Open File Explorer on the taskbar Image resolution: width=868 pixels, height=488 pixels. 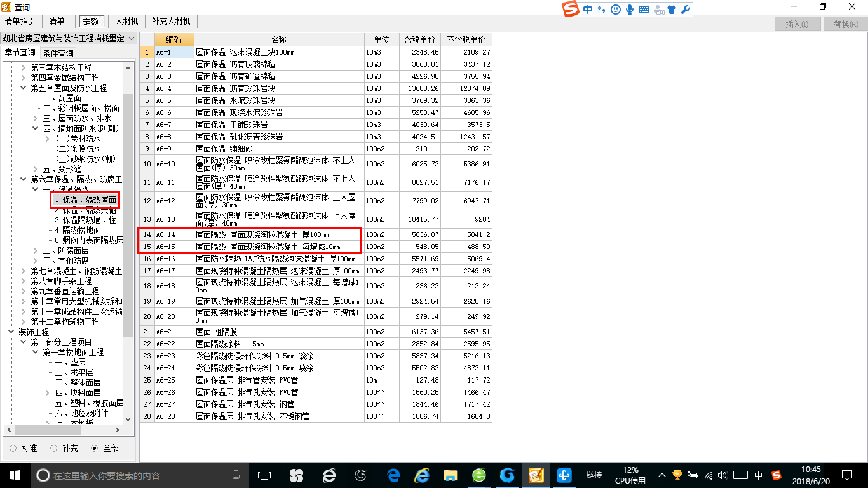[451, 475]
